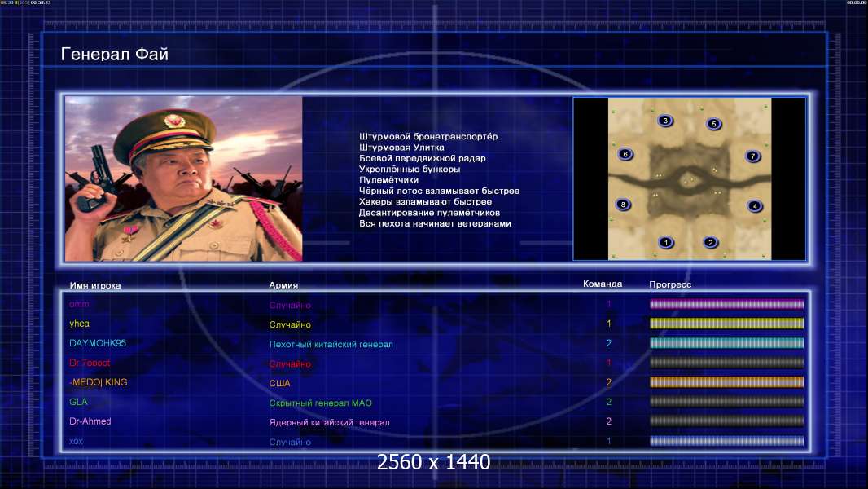Click the Имя игрока column header
868x489 pixels.
pos(95,286)
